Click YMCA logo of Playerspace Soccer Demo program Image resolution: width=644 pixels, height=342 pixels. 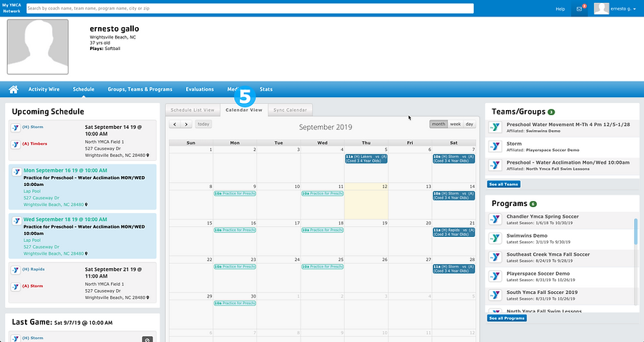[x=495, y=276]
